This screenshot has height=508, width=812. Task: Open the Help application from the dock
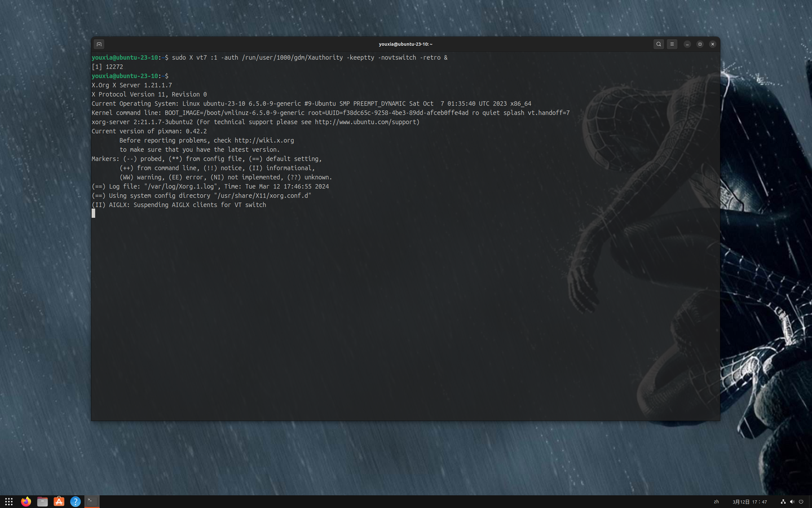(x=75, y=501)
